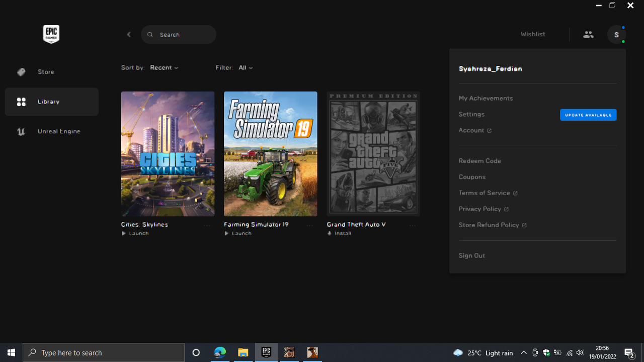Viewport: 644px width, 362px height.
Task: Open My Achievements
Action: [x=486, y=98]
